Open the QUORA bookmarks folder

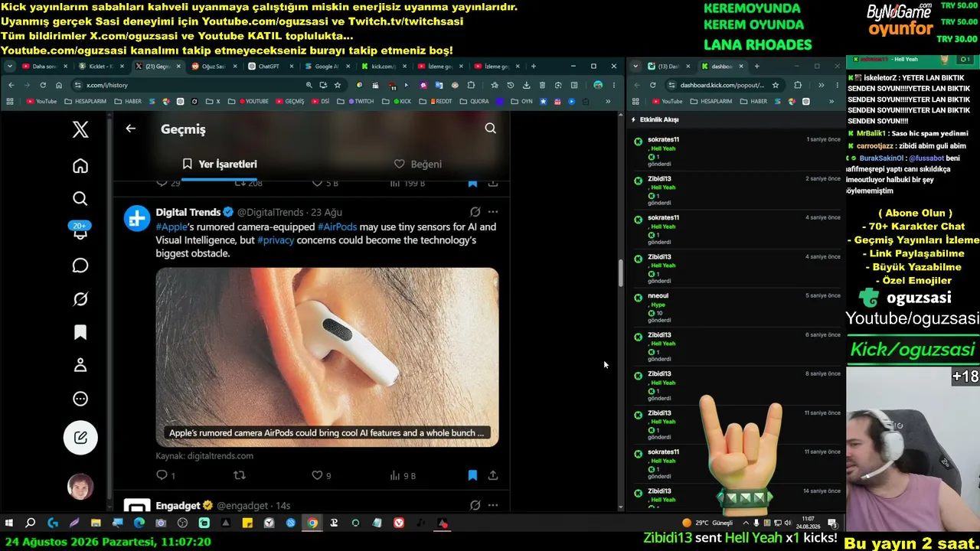click(474, 102)
